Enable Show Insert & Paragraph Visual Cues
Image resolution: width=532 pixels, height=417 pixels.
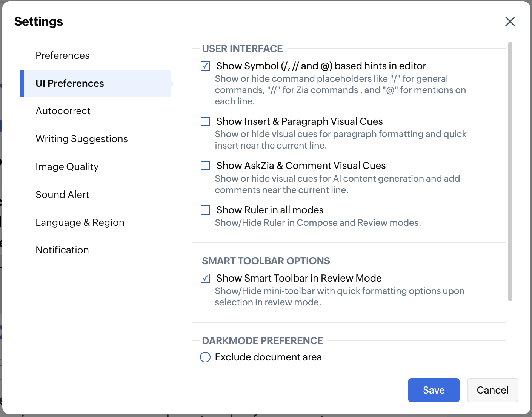(x=205, y=121)
